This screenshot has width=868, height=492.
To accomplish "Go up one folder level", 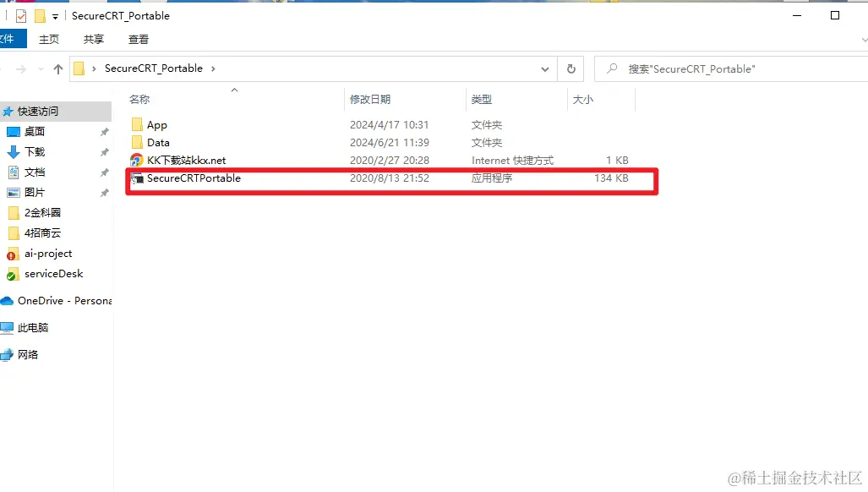I will [x=58, y=69].
